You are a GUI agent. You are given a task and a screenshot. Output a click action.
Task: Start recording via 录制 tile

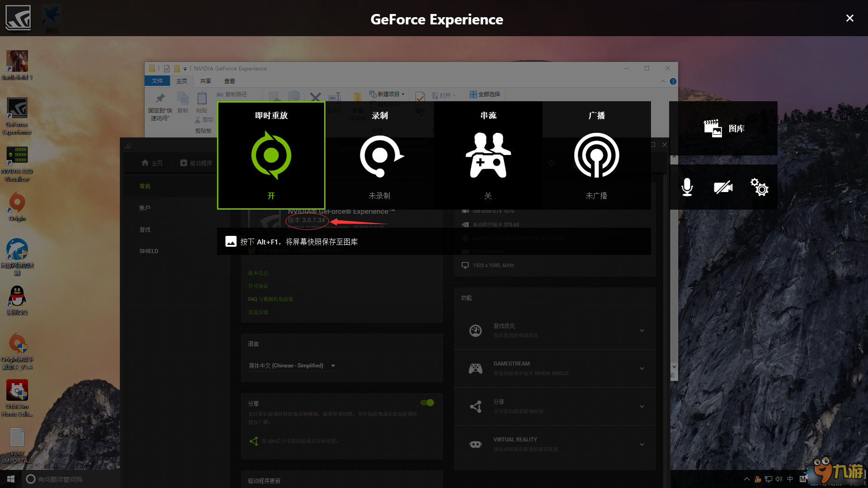tap(380, 155)
